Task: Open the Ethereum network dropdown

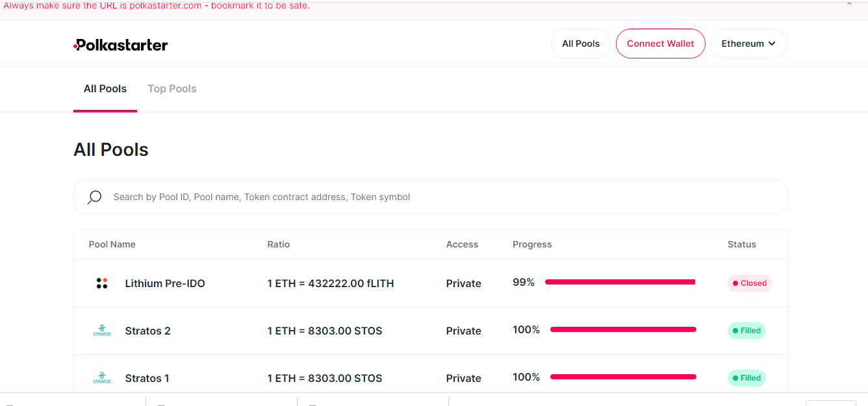Action: [748, 44]
